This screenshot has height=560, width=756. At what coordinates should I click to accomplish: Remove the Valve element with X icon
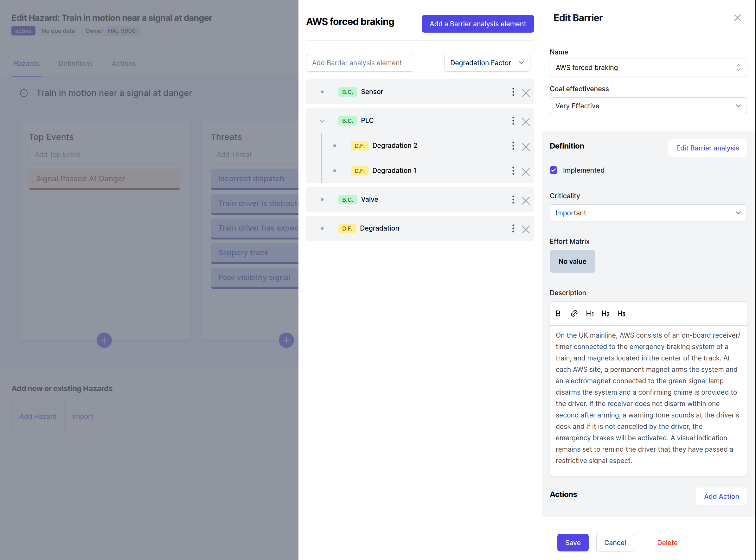pos(525,200)
